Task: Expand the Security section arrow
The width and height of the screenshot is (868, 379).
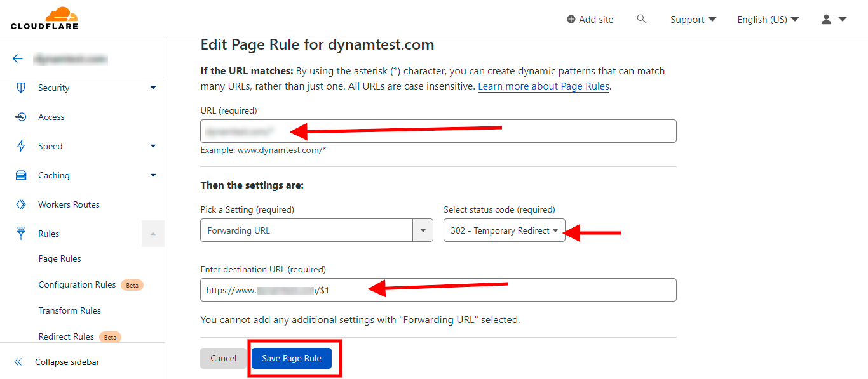Action: click(x=153, y=88)
